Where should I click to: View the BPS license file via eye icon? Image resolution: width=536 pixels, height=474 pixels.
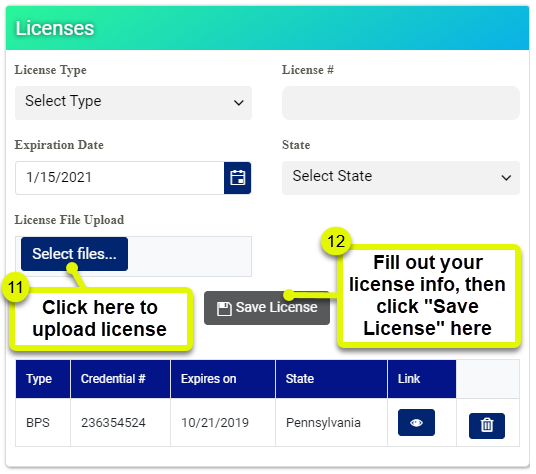[x=416, y=422]
